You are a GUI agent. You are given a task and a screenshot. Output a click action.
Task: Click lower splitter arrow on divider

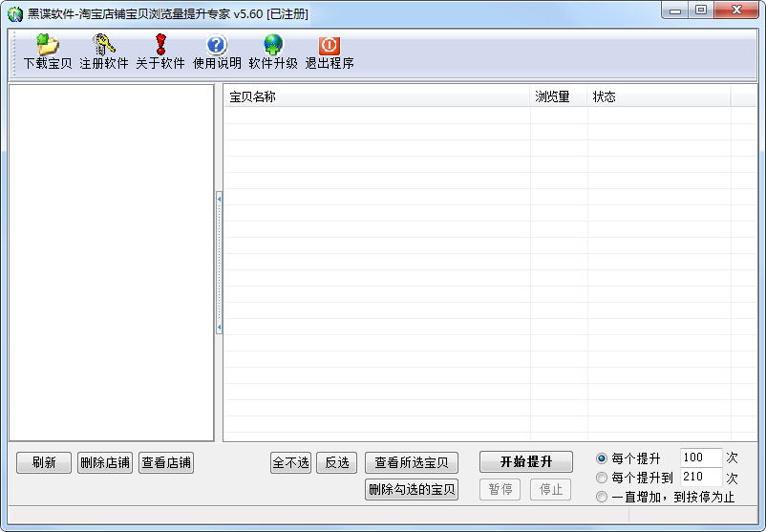coord(219,328)
